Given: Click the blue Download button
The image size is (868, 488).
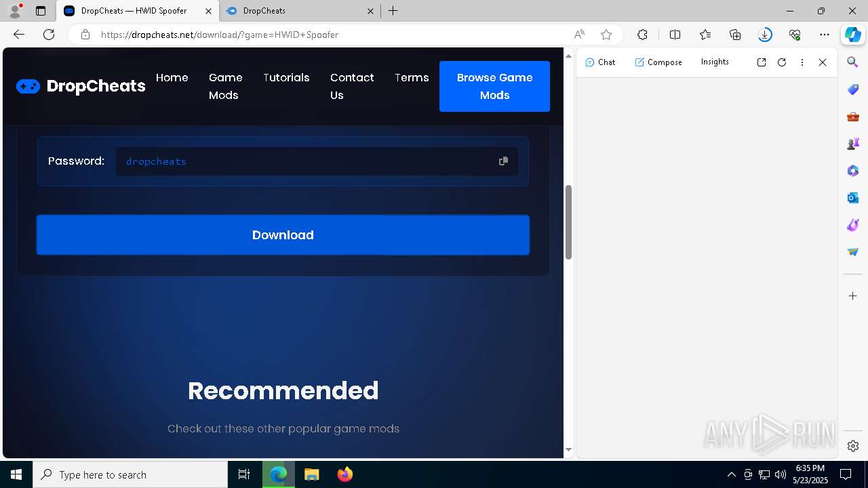Looking at the screenshot, I should pyautogui.click(x=283, y=235).
